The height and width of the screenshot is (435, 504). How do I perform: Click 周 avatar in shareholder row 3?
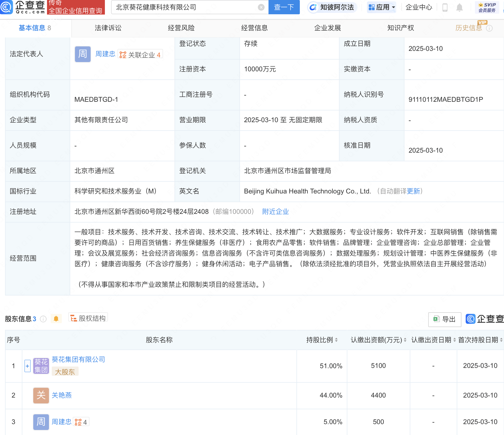coord(41,422)
